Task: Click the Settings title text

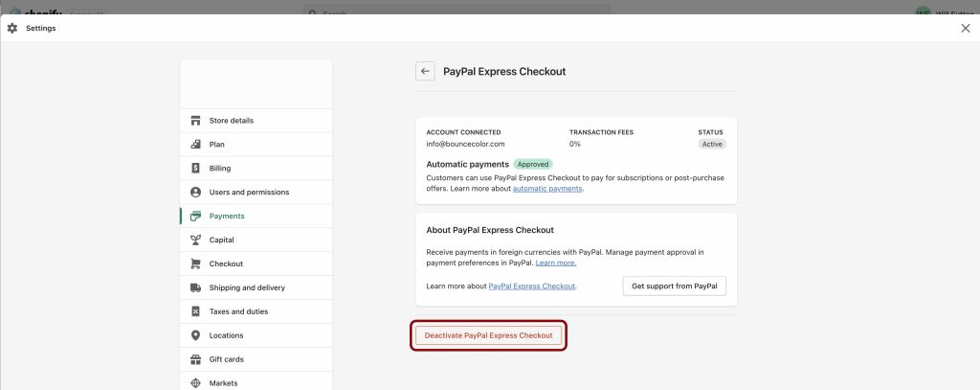Action: coord(40,28)
